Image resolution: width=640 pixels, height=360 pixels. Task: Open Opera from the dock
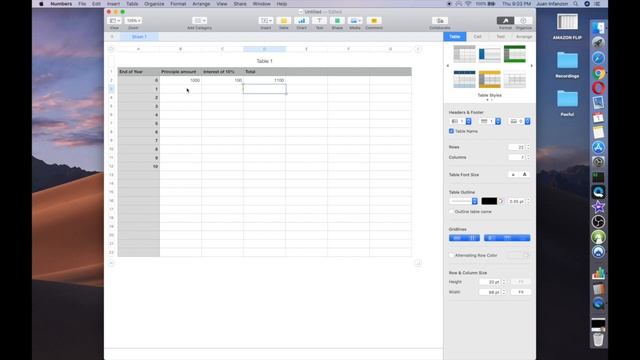click(x=598, y=88)
